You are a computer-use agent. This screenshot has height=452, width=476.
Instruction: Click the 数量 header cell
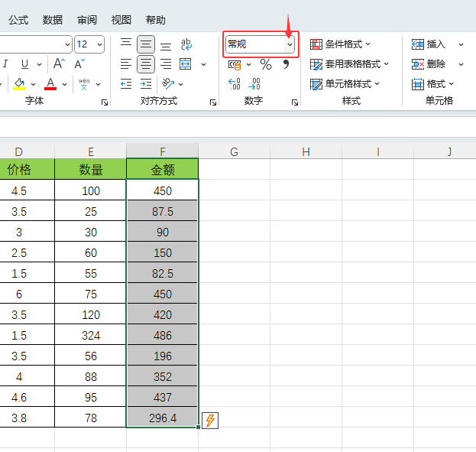(90, 169)
